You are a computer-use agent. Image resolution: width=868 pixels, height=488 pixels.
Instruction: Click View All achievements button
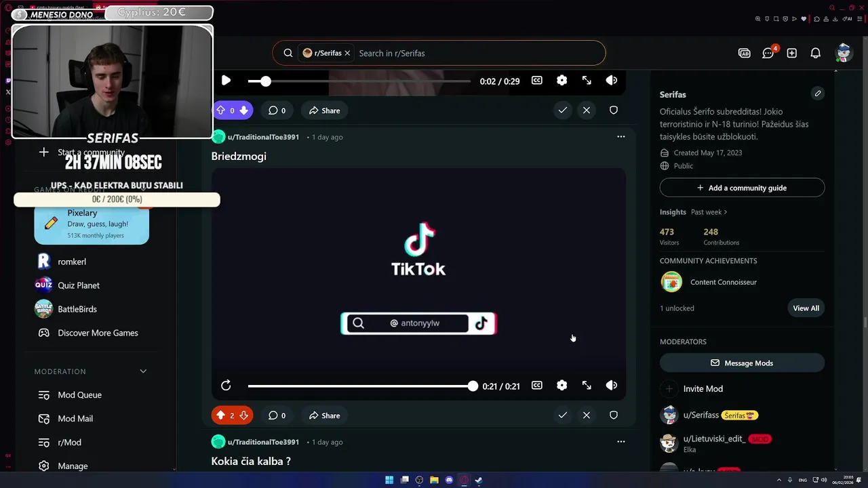click(x=806, y=308)
